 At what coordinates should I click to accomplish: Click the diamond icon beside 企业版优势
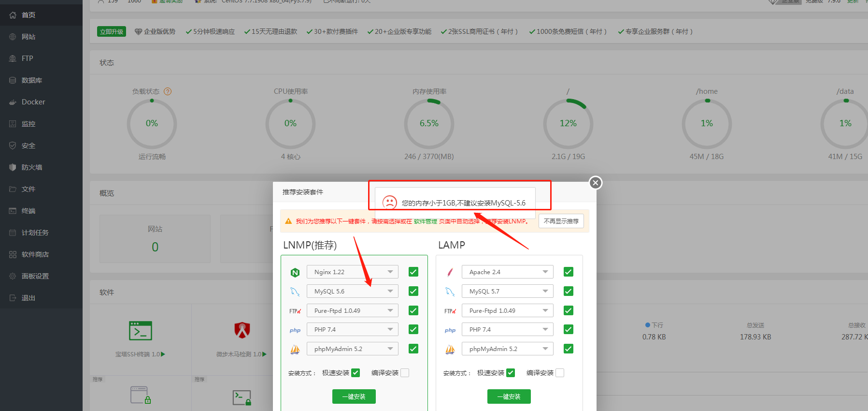tap(138, 32)
